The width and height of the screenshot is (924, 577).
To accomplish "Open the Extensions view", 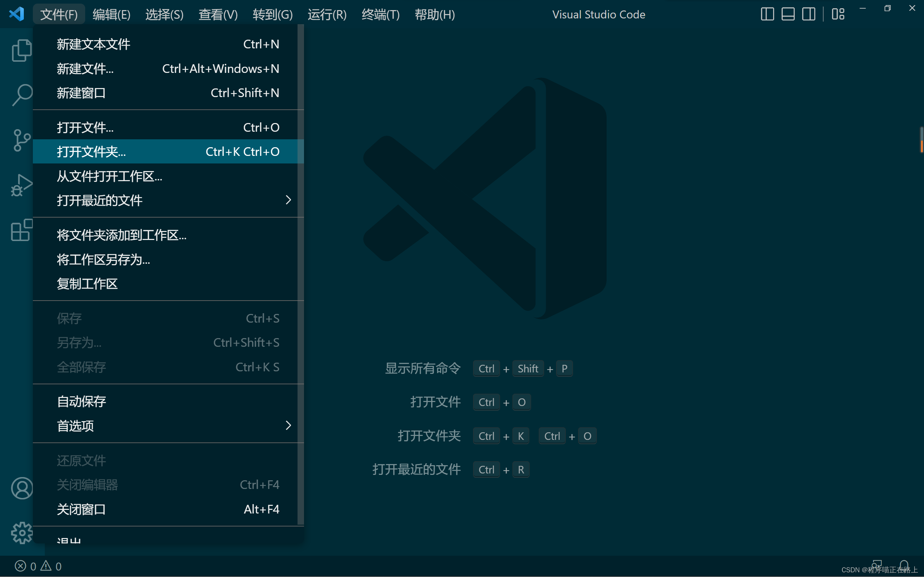I will [x=22, y=230].
